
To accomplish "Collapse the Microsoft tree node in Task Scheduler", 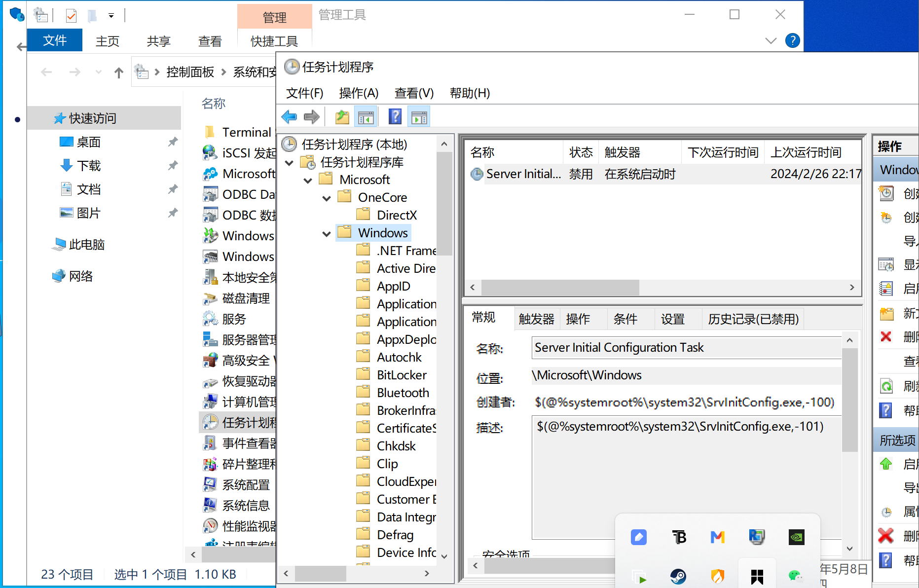I will pos(308,180).
